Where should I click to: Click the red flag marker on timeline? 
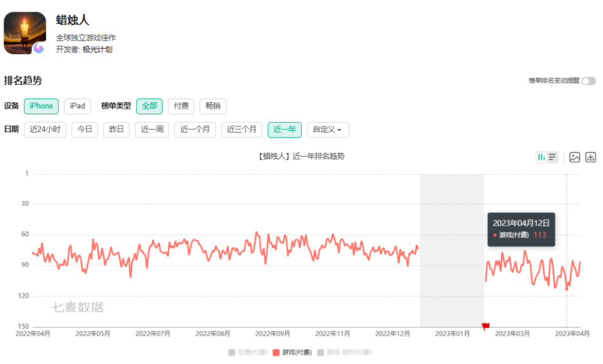486,326
